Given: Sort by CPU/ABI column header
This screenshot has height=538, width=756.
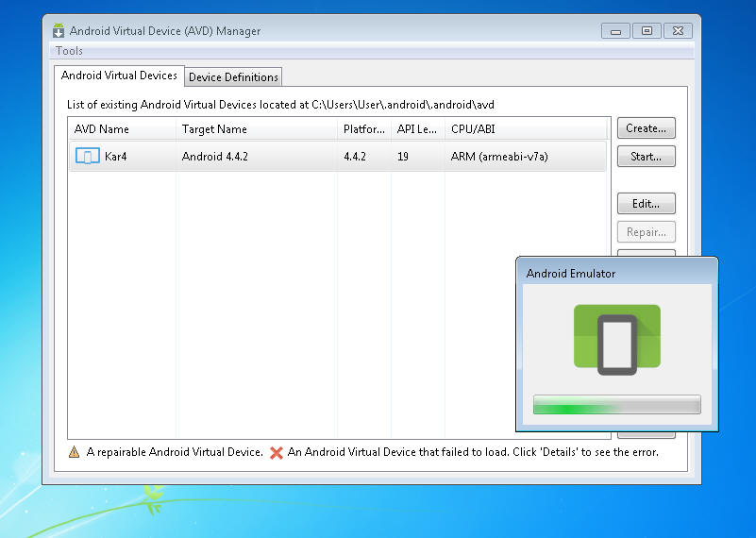Looking at the screenshot, I should click(526, 128).
